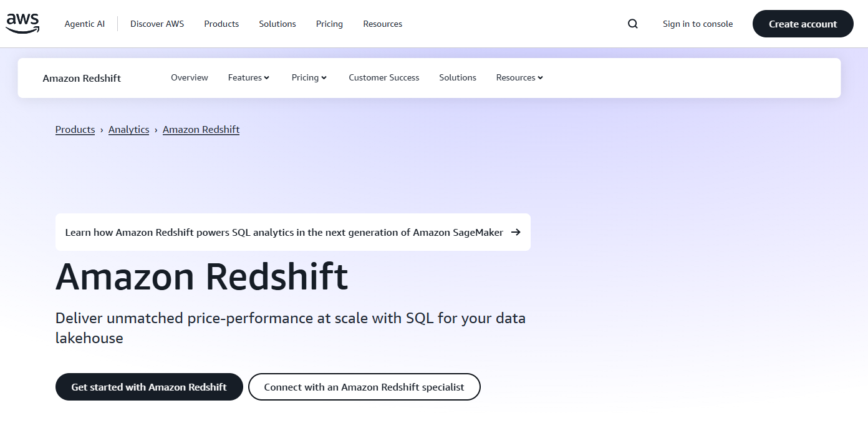Image resolution: width=868 pixels, height=423 pixels.
Task: Open the Solutions menu in the top navigation
Action: 277,24
